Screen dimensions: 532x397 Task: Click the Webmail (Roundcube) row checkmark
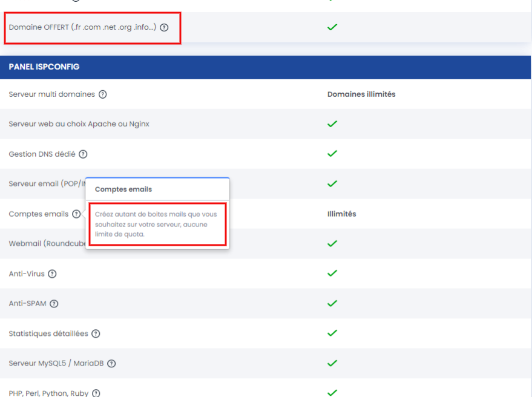click(332, 243)
